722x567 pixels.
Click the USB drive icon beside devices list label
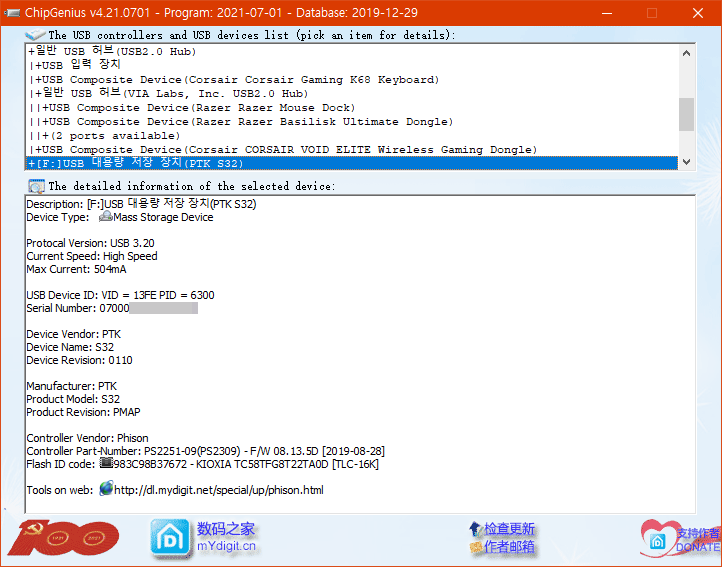coord(35,35)
